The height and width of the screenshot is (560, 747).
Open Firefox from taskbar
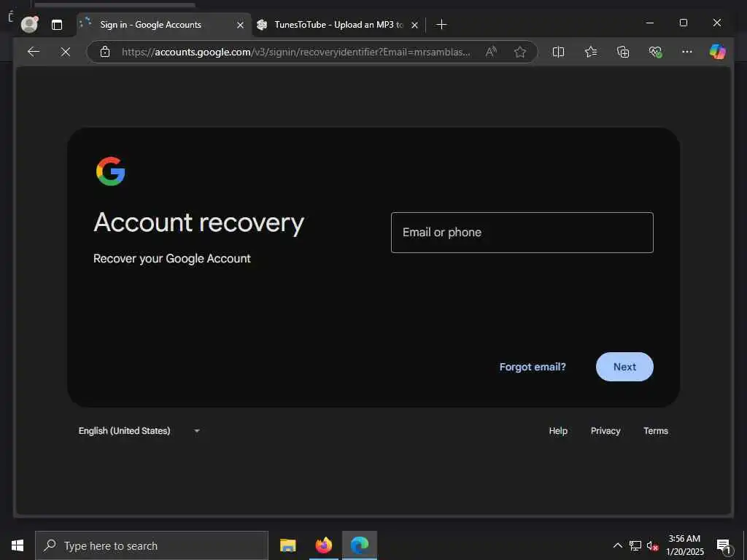pos(323,545)
